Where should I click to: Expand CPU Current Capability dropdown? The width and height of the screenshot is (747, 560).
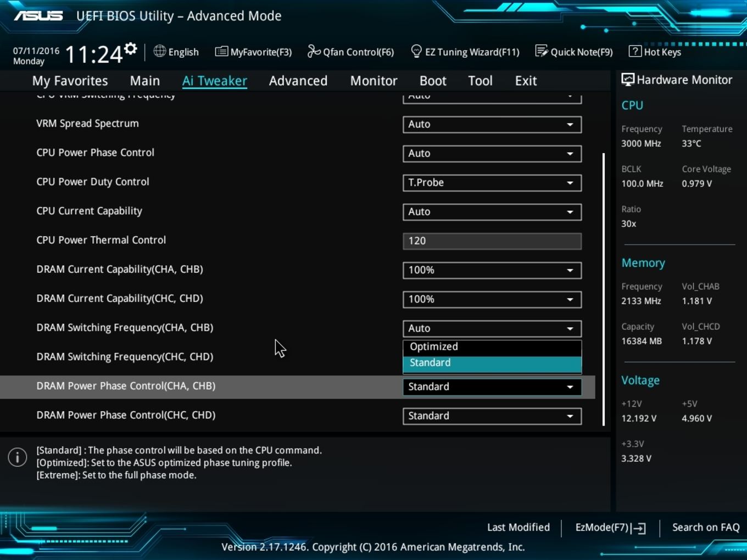[x=492, y=211]
